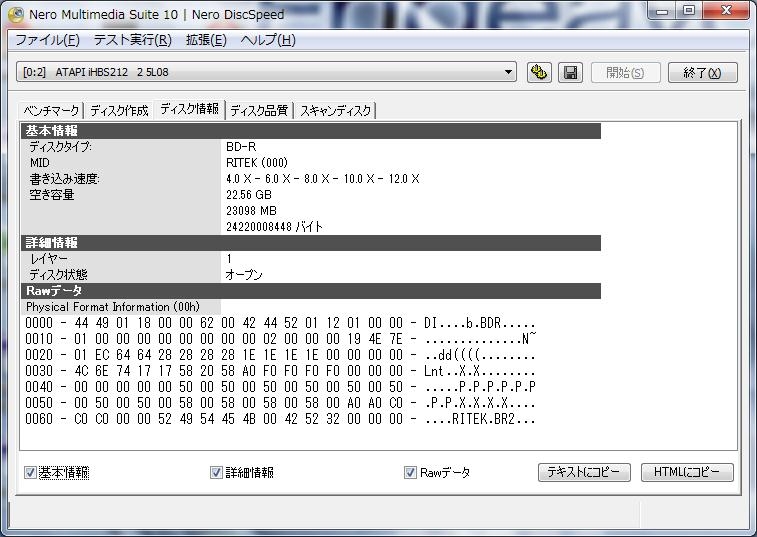
Task: Switch to the ベンチマーク tab
Action: point(51,111)
